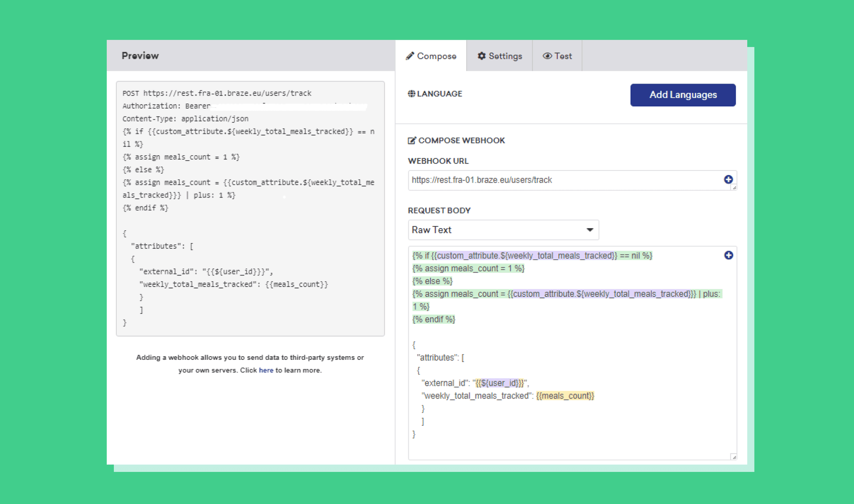The height and width of the screenshot is (504, 854).
Task: Click the gear icon on the Settings tab
Action: coord(482,56)
